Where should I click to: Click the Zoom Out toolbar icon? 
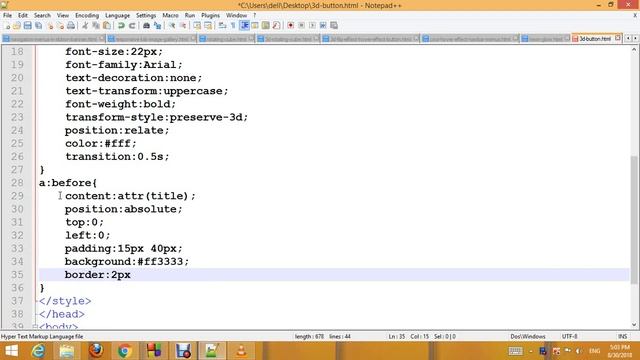tap(183, 25)
